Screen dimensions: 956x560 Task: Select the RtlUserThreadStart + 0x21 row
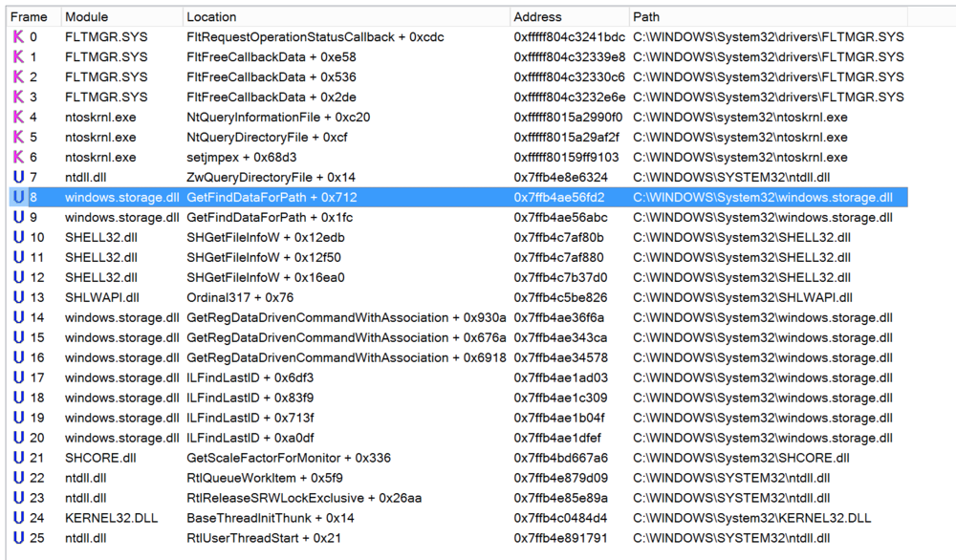252,538
